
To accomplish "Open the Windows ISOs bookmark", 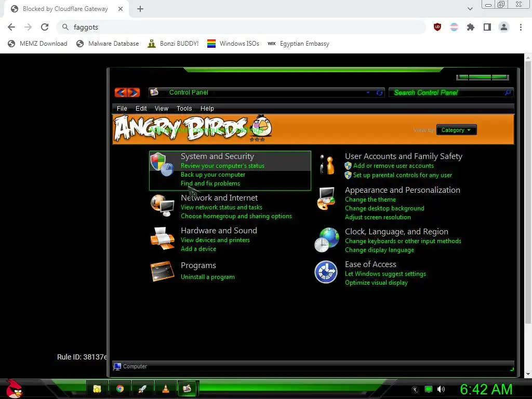I will (233, 44).
